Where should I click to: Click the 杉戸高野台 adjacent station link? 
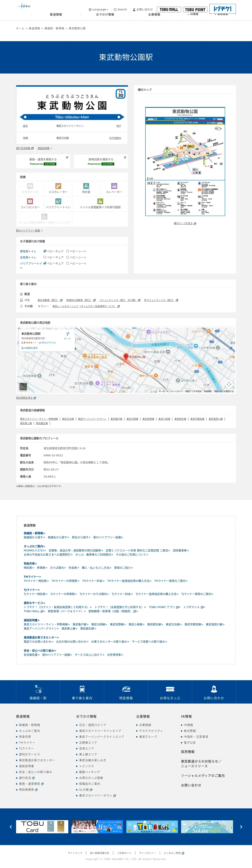[x=115, y=138]
